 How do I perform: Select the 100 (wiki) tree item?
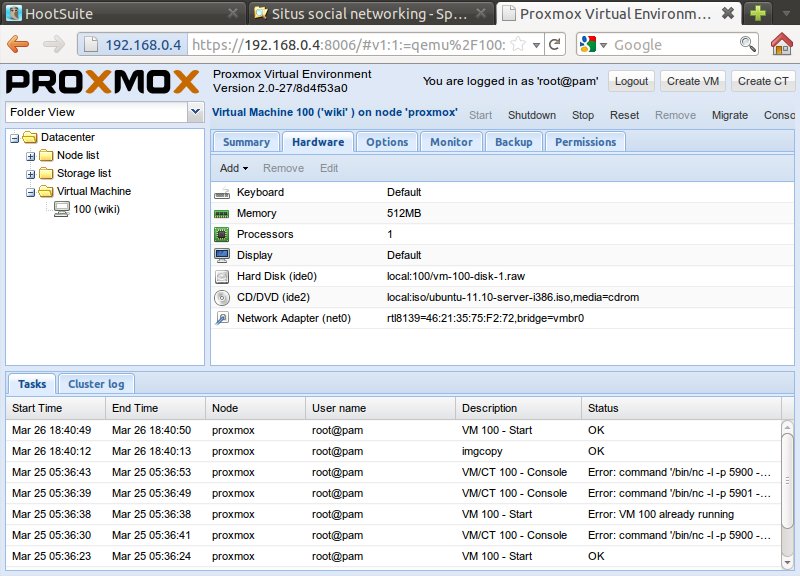click(96, 209)
